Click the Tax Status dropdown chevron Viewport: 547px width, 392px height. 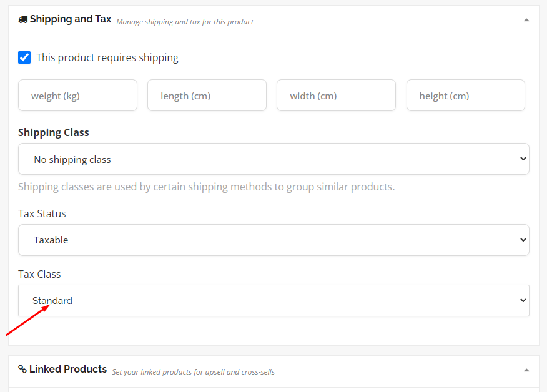click(523, 240)
